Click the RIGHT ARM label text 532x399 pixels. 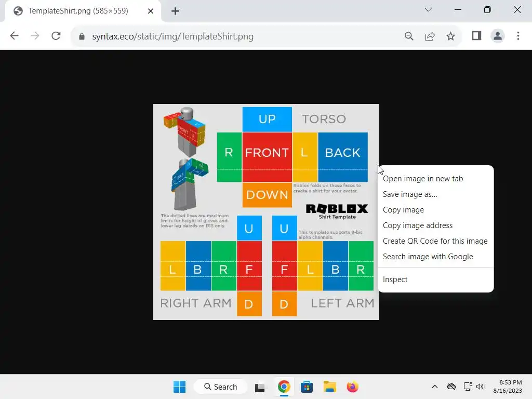coord(196,303)
